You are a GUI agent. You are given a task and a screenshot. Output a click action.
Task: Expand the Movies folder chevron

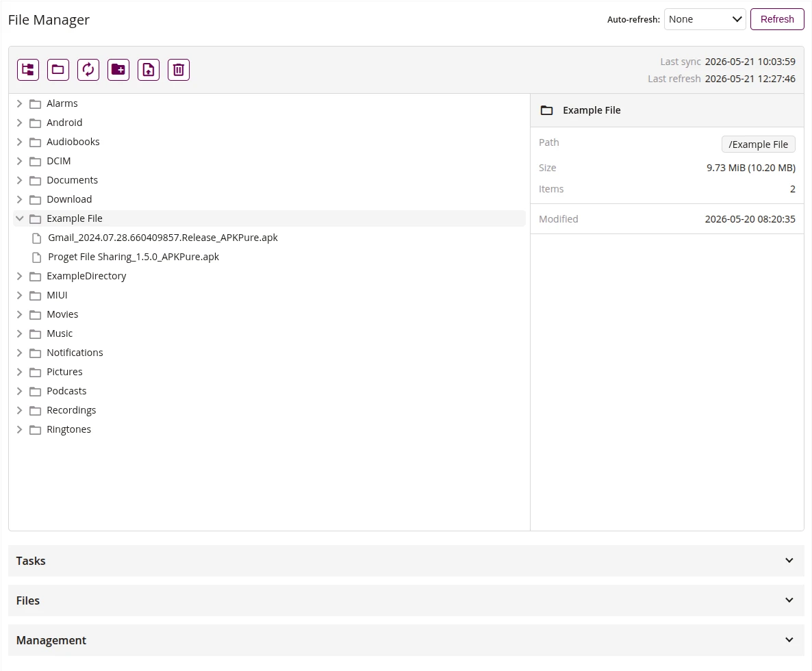coord(20,314)
